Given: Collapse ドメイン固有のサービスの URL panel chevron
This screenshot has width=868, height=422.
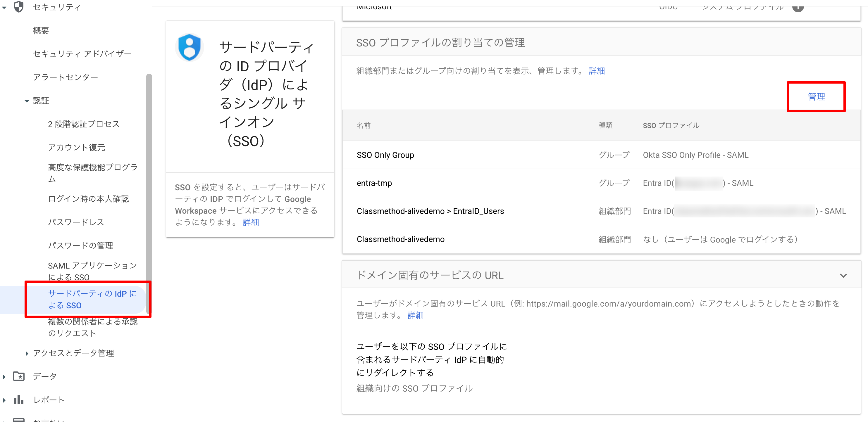Looking at the screenshot, I should point(843,276).
